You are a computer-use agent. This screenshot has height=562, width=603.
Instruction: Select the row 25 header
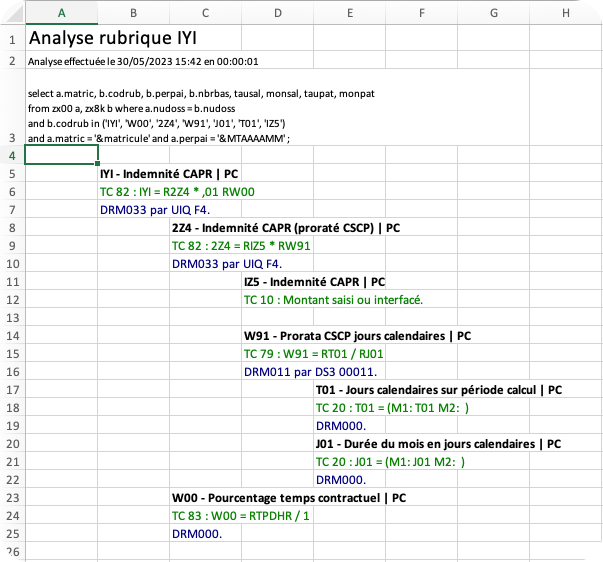coord(12,533)
